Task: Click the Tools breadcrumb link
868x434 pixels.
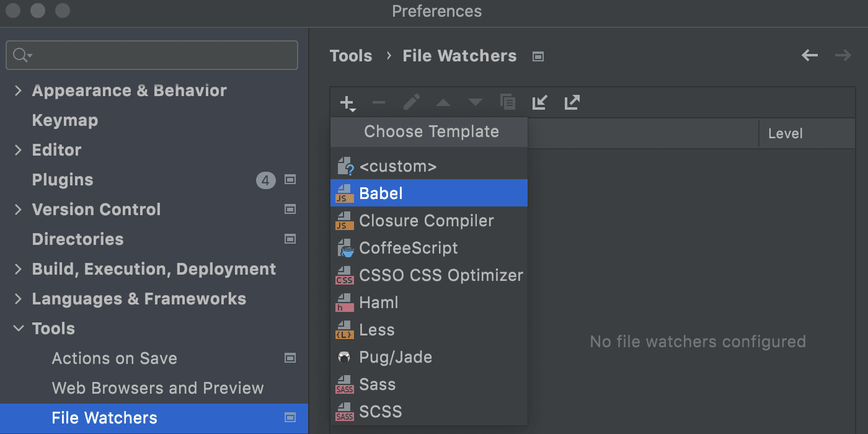Action: pyautogui.click(x=351, y=56)
